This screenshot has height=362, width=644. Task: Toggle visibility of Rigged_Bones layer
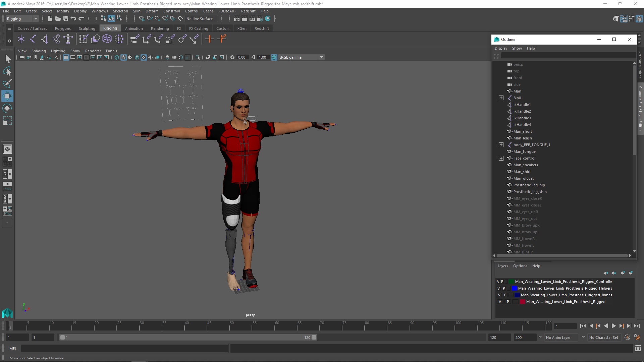point(499,295)
